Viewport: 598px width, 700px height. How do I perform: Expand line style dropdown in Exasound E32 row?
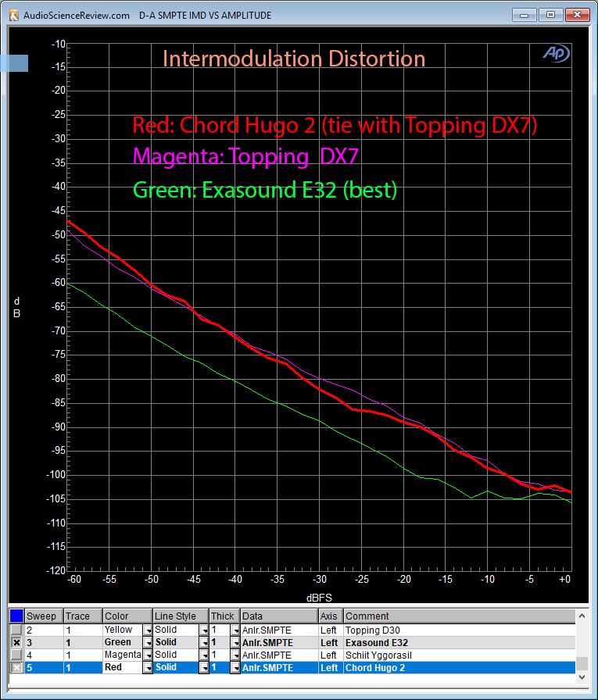point(204,642)
